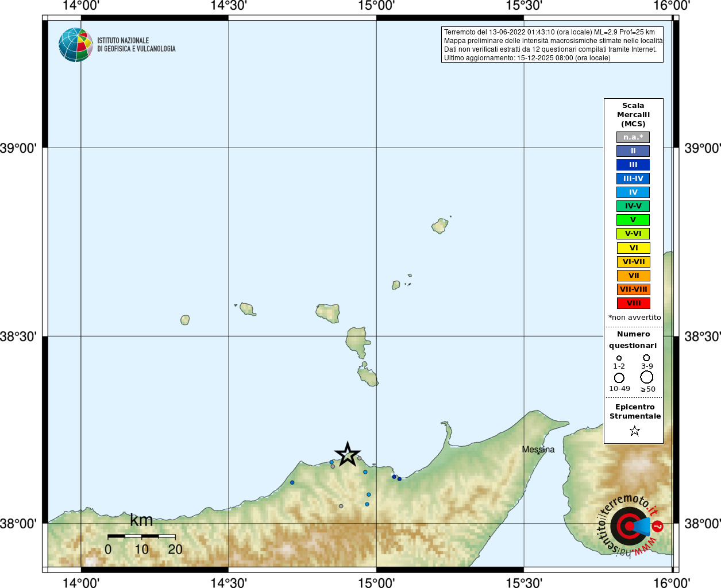Click the 'Messina' city label
721x588 pixels.
538,450
